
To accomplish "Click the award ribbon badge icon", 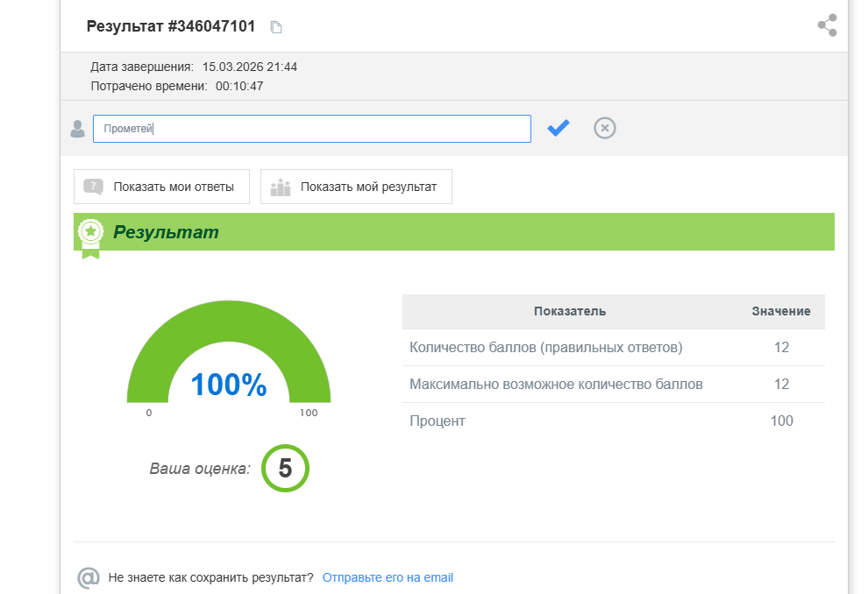I will pyautogui.click(x=90, y=235).
